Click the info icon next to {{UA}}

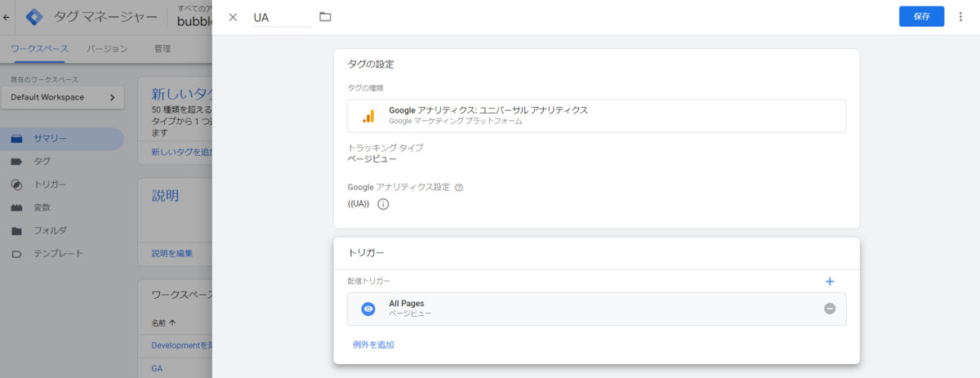click(x=383, y=204)
